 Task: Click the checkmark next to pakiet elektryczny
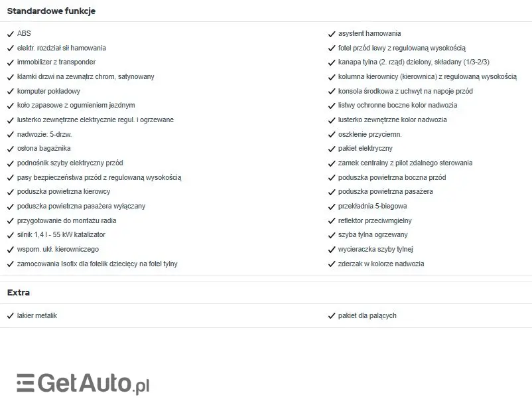pos(332,149)
